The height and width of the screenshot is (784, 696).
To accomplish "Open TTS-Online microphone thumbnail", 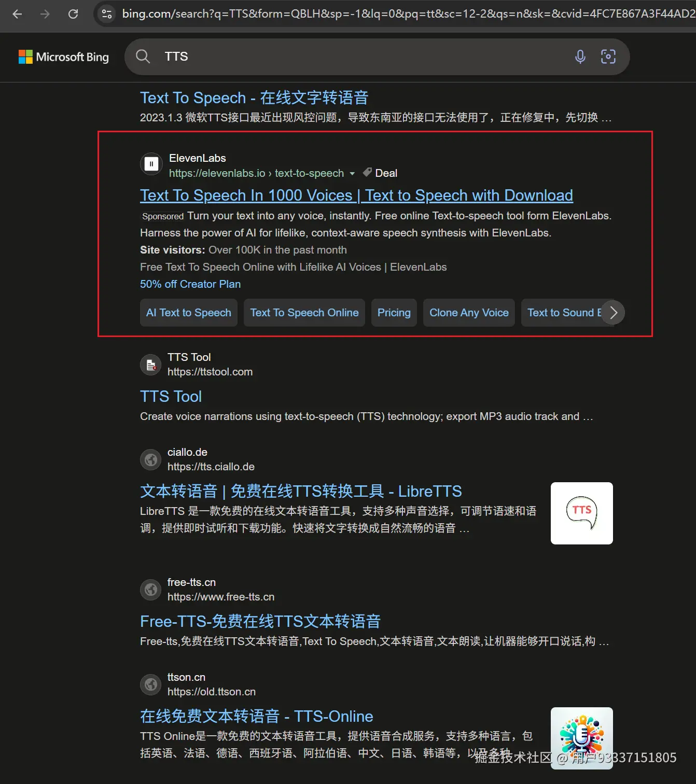I will pos(582,738).
